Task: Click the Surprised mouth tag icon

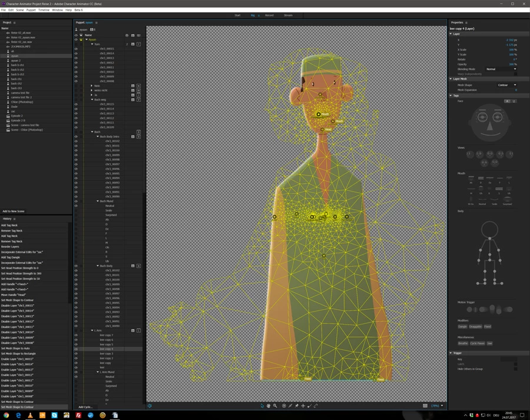Action: coord(507,200)
